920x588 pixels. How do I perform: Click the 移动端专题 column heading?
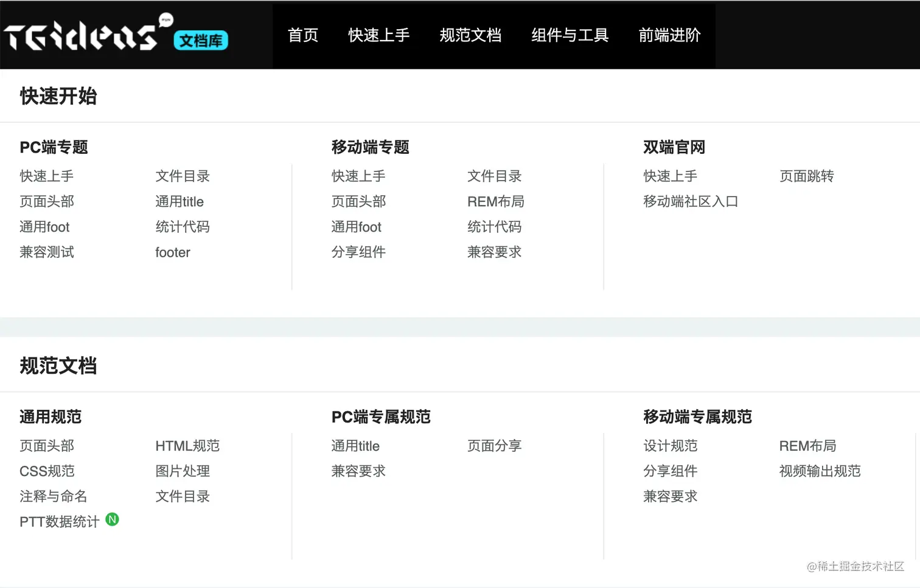(371, 147)
